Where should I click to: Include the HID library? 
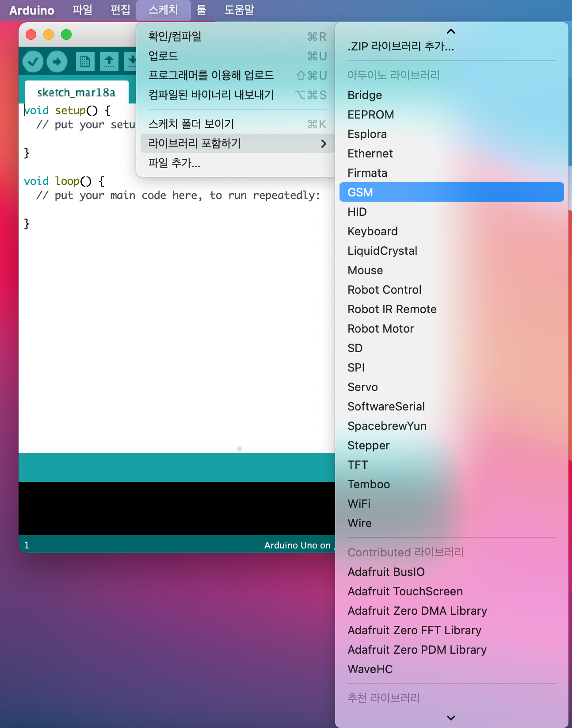tap(451, 212)
